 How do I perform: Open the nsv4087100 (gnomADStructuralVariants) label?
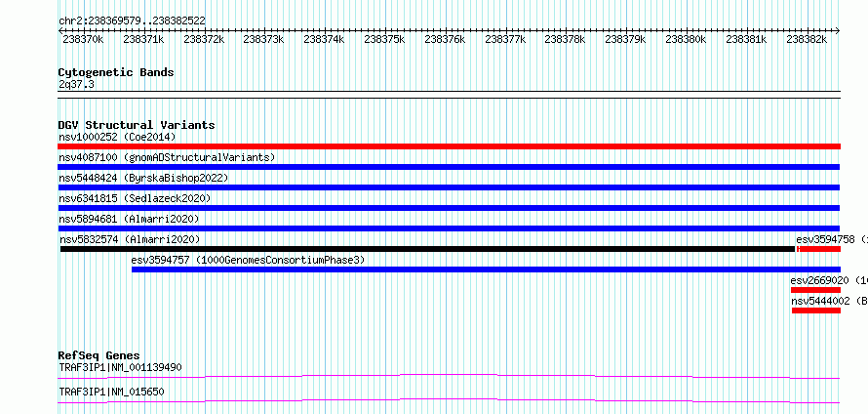tap(167, 157)
